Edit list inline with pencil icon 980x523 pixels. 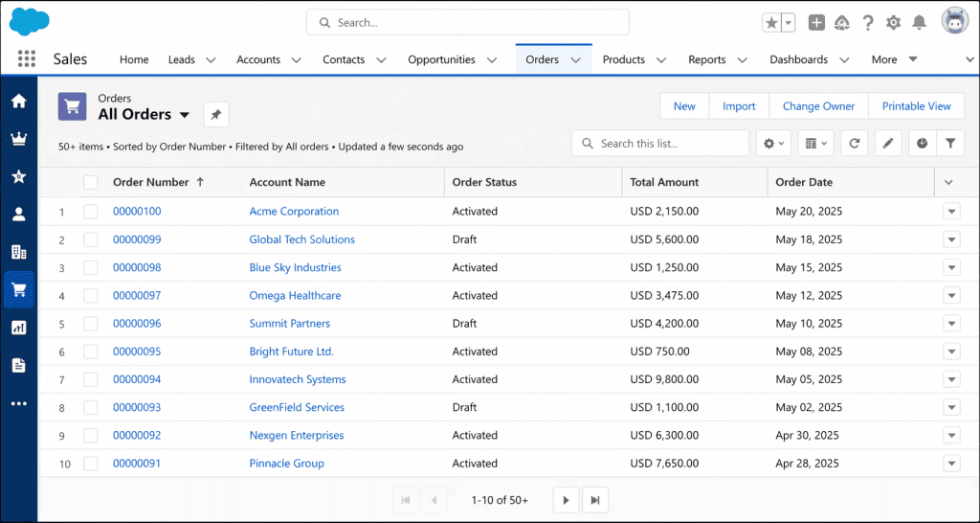click(x=887, y=144)
